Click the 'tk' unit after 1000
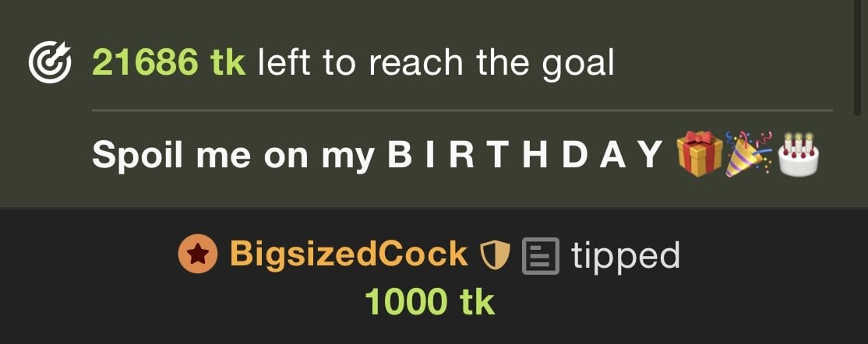Viewport: 868px width, 344px height. pyautogui.click(x=477, y=302)
